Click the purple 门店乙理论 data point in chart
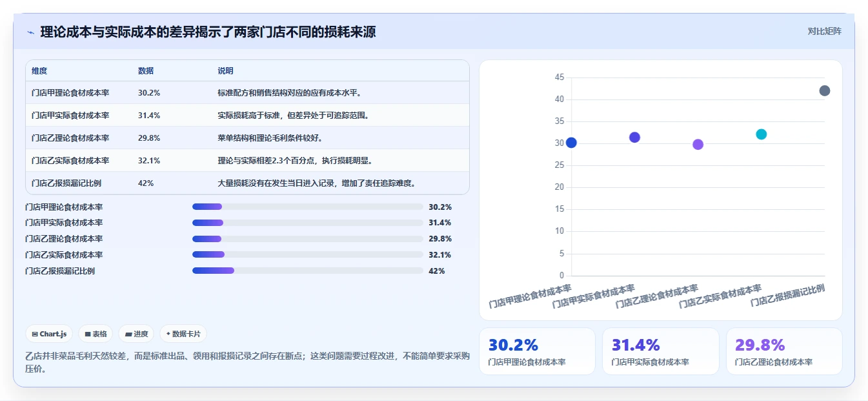Viewport: 868px width, 401px height. click(x=698, y=145)
